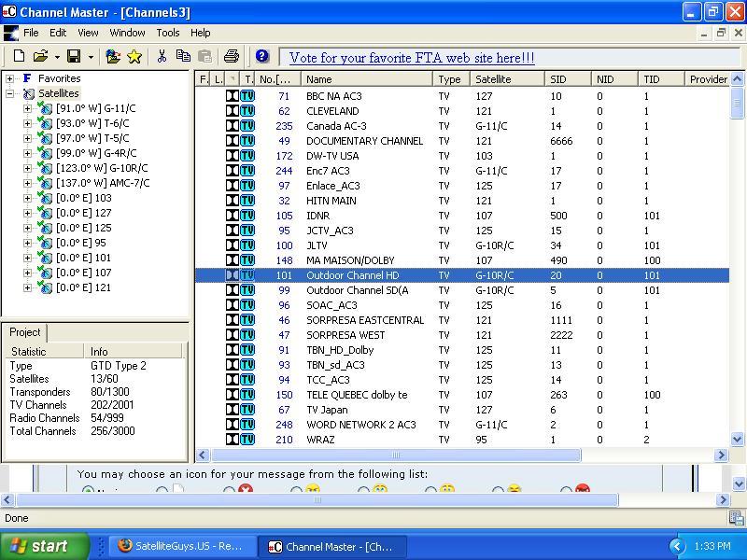Expand the [99.0° W] G-4R/C satellite node

(27, 153)
